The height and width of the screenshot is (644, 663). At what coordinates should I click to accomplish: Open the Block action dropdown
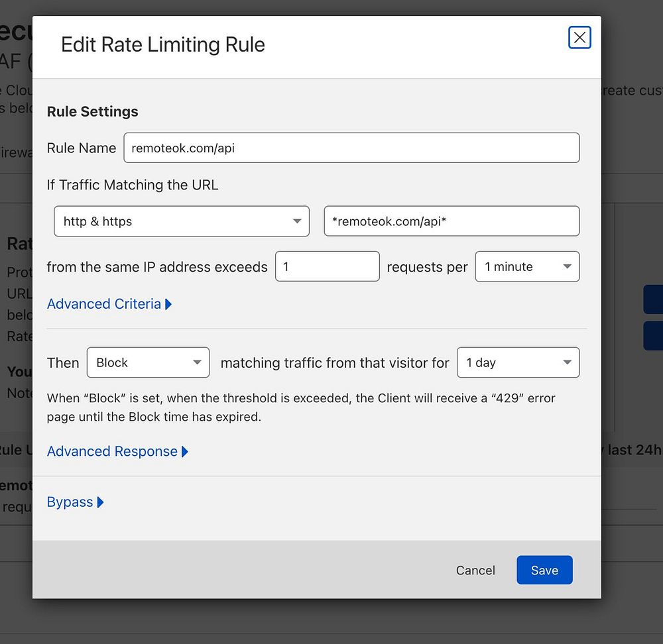(x=148, y=362)
